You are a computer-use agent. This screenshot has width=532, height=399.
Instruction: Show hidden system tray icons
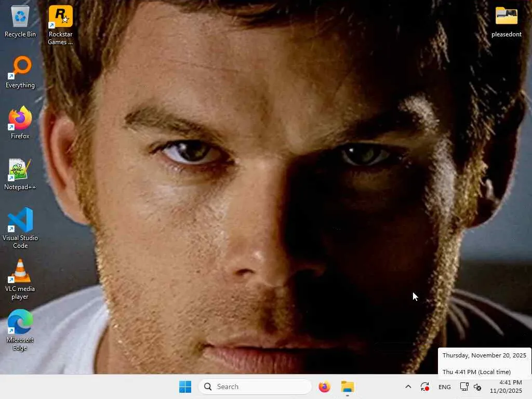[408, 387]
